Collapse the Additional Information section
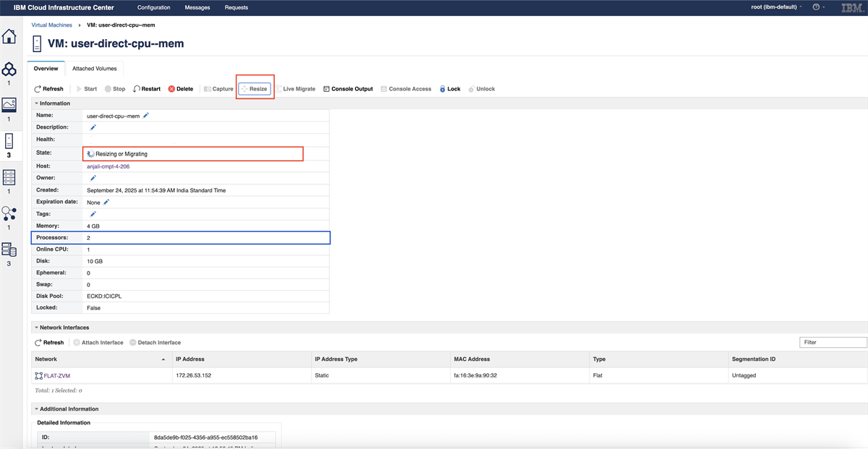This screenshot has width=868, height=449. point(37,409)
